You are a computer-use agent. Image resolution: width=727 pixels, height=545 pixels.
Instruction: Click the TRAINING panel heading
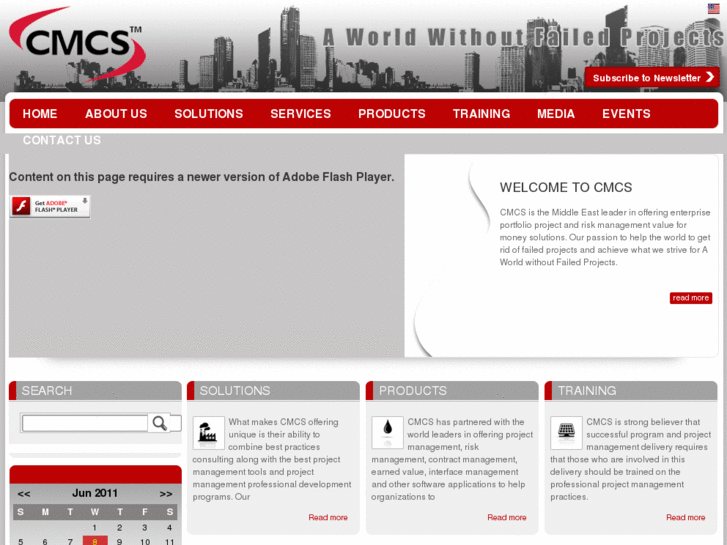coord(587,391)
